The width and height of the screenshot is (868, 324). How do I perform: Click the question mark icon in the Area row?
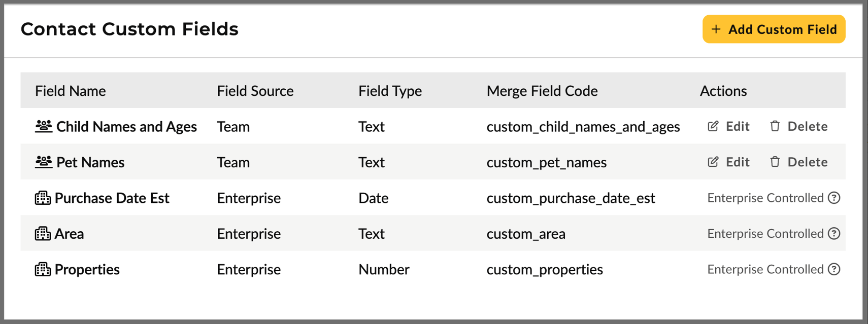(x=834, y=234)
